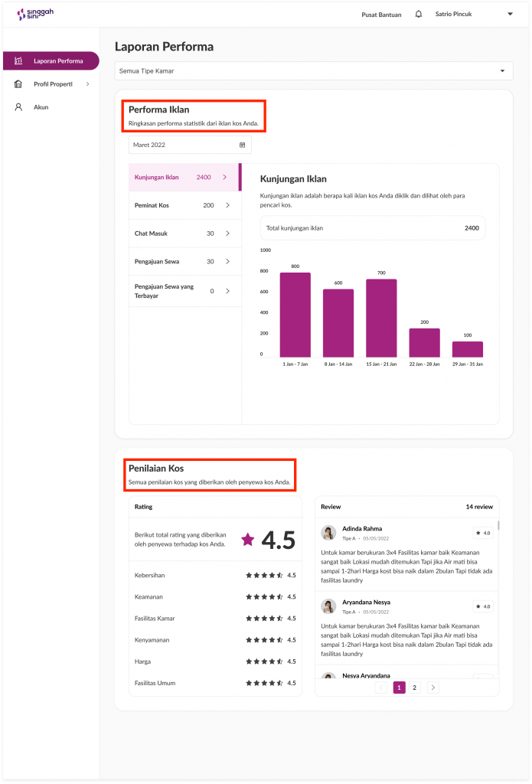
Task: Open Pengajuan Sewa yang Terbayar tab
Action: (184, 291)
